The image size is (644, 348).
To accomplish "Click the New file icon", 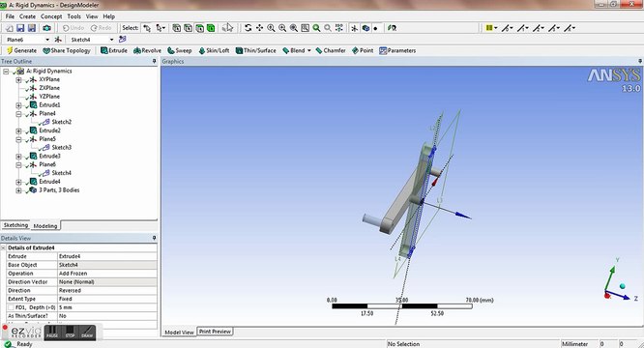I will [9, 28].
